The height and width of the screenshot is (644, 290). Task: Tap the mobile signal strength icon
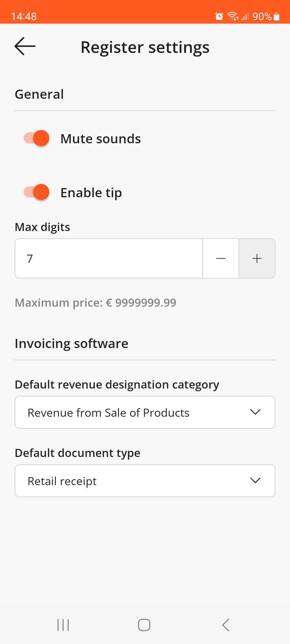click(x=245, y=17)
